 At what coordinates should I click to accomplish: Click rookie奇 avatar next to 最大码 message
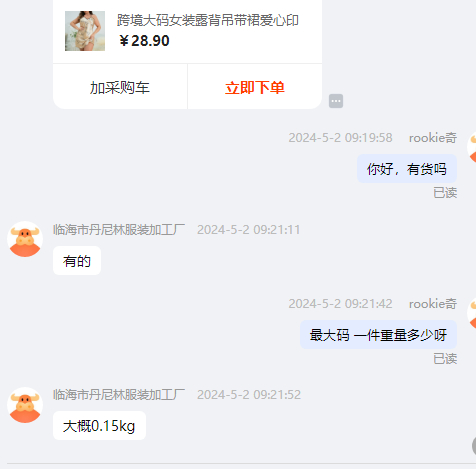coord(472,313)
